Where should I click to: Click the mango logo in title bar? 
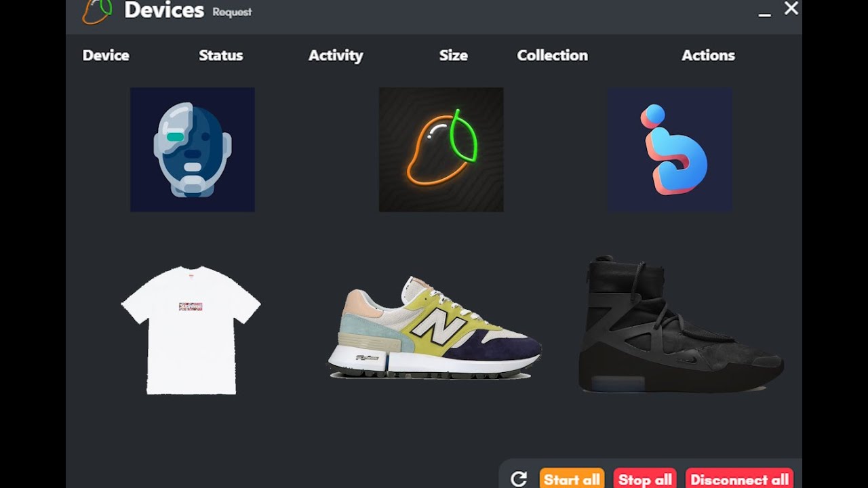tap(96, 12)
